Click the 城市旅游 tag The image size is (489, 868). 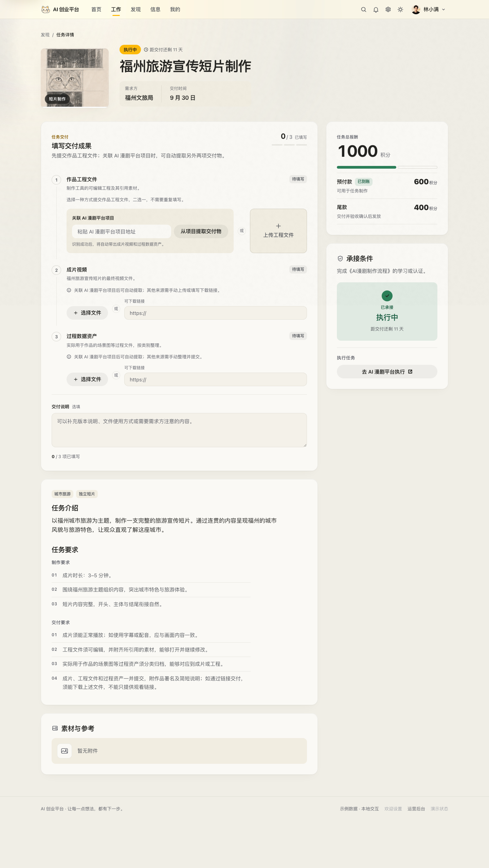click(62, 494)
